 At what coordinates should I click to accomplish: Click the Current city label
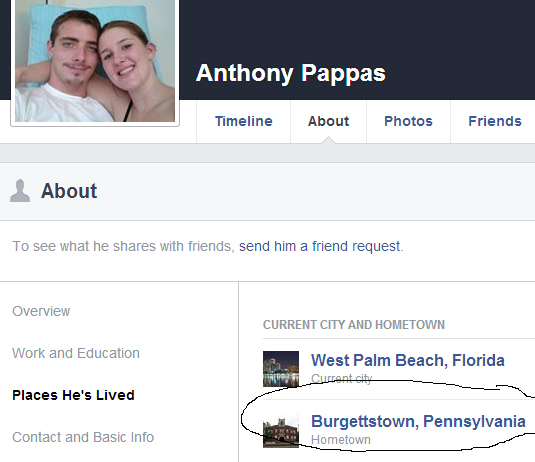(342, 379)
